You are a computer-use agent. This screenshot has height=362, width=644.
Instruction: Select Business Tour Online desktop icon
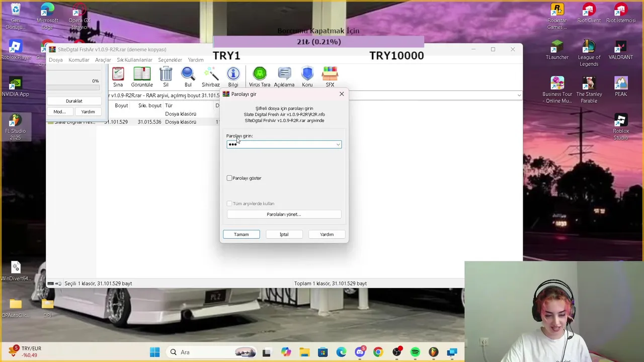[x=557, y=90]
